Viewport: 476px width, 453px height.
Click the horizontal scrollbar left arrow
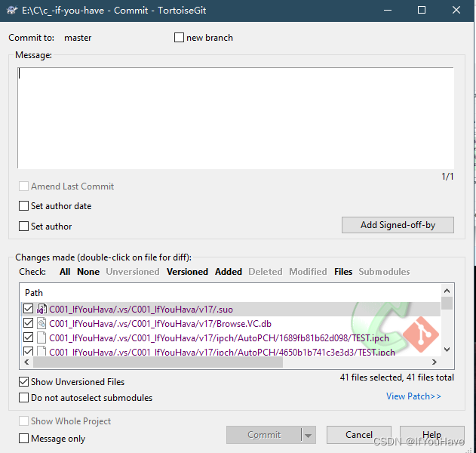point(26,362)
